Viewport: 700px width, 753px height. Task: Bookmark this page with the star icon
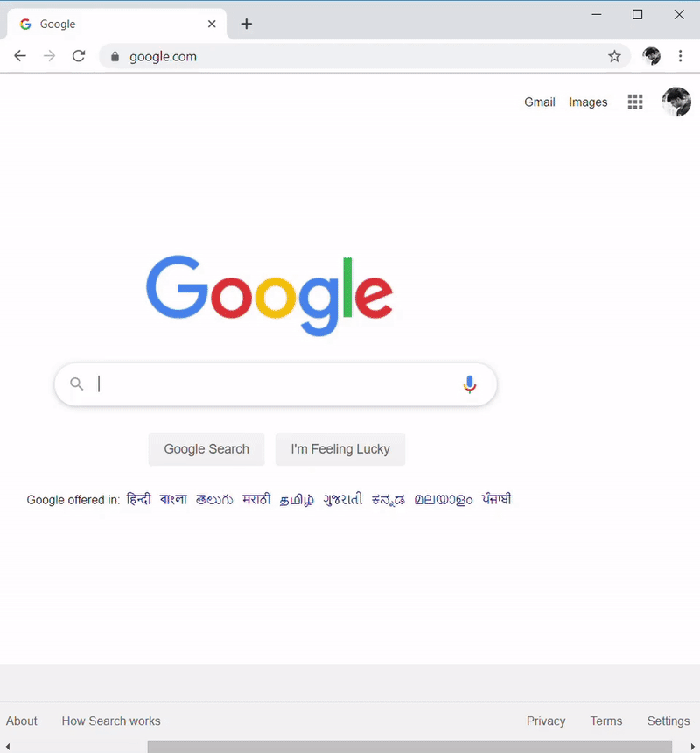(614, 56)
